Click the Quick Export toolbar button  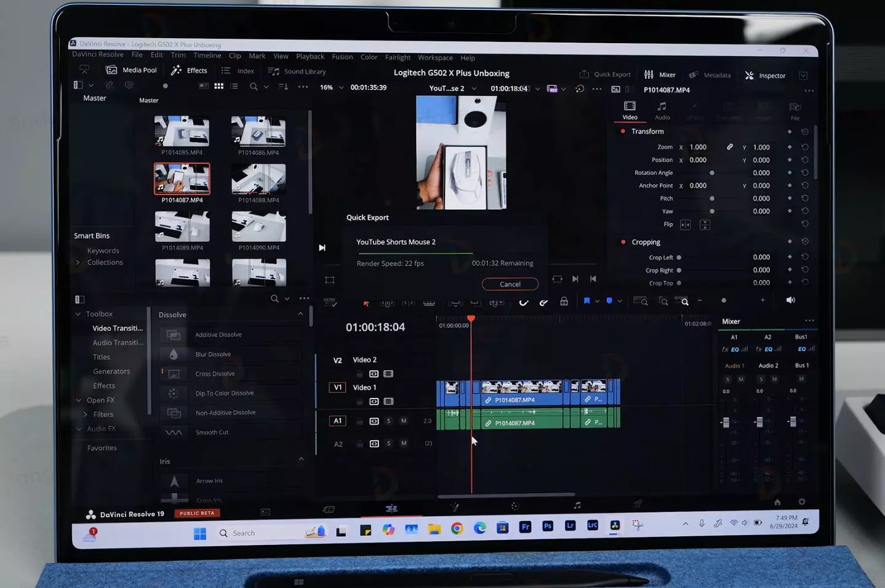click(x=605, y=74)
